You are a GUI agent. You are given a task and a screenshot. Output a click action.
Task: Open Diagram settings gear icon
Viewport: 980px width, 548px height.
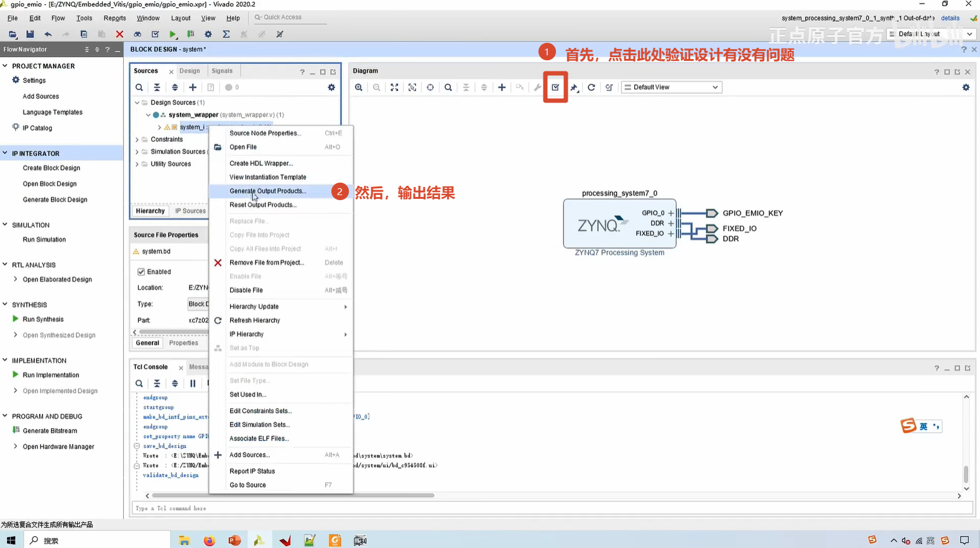[x=966, y=88]
